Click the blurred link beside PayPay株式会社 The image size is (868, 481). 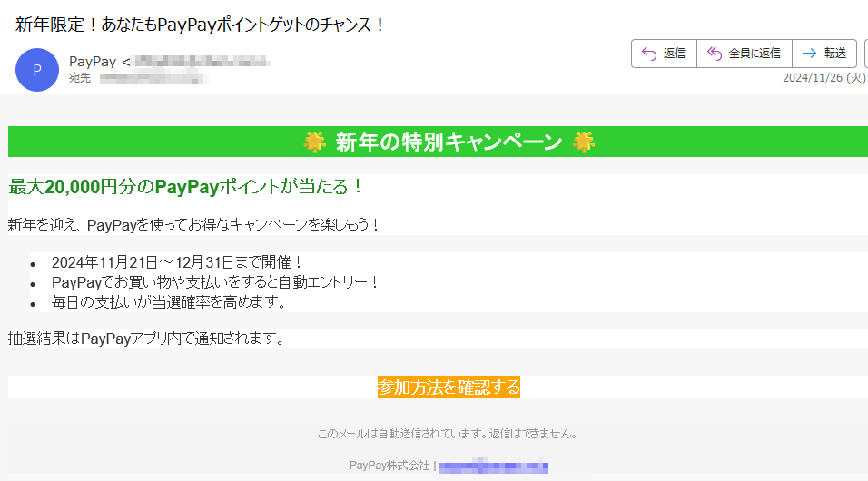point(494,466)
